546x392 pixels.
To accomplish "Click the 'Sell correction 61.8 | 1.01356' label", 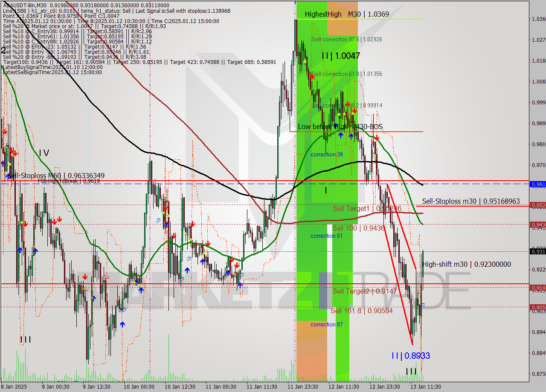I will coord(346,74).
